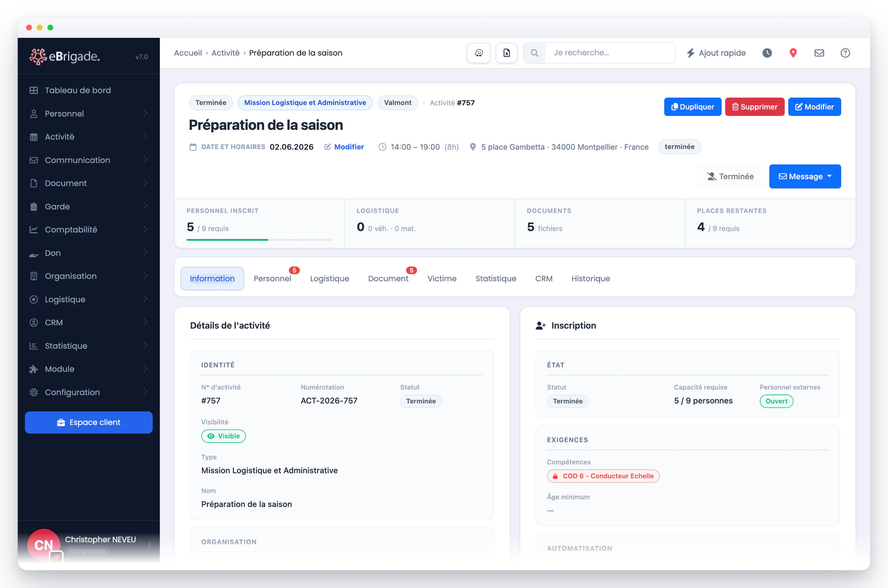The width and height of the screenshot is (888, 588).
Task: Expand the Module sidebar chevron
Action: 145,369
